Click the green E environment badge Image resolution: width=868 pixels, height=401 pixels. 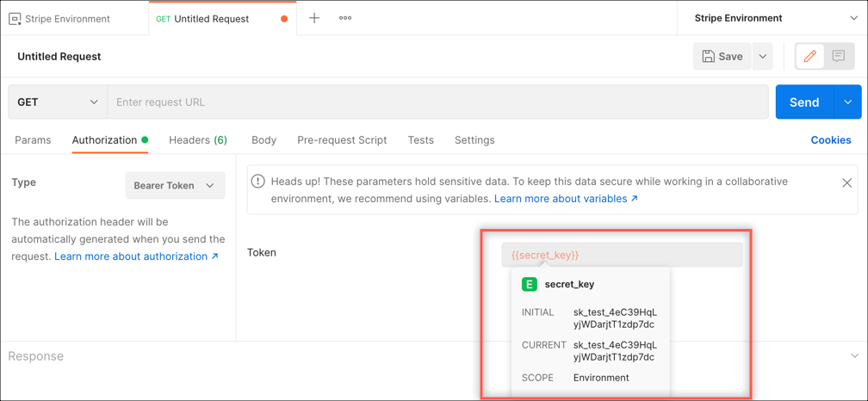(x=530, y=284)
